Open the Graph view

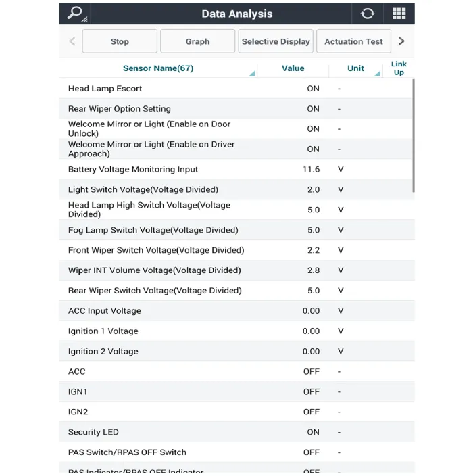click(197, 41)
